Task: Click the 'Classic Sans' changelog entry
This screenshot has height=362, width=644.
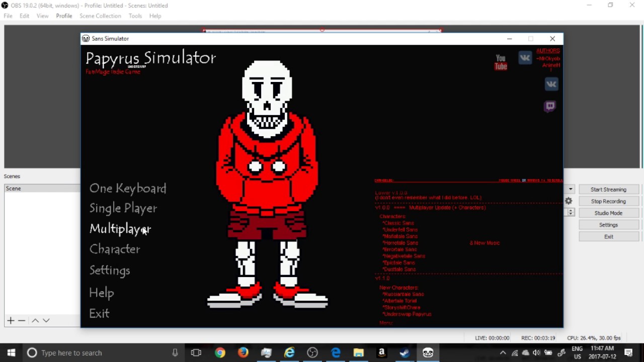Action: pos(398,223)
